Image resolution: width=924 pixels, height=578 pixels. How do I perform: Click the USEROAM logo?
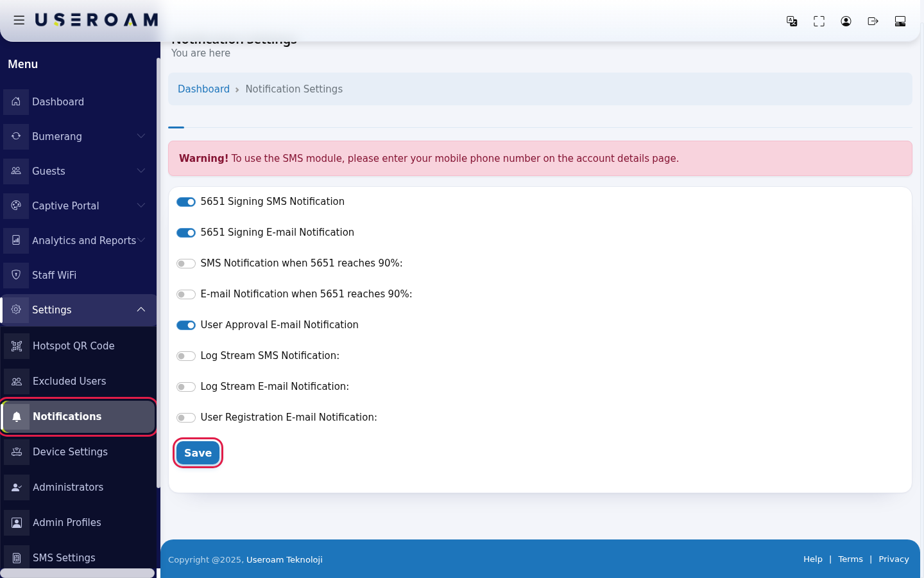coord(96,20)
